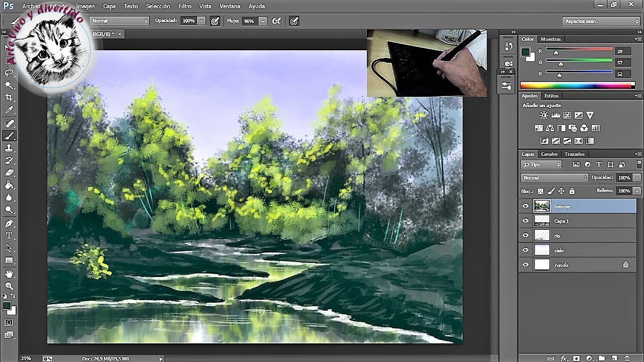Open the Color panel options menu
This screenshot has width=644, height=362.
[x=638, y=39]
